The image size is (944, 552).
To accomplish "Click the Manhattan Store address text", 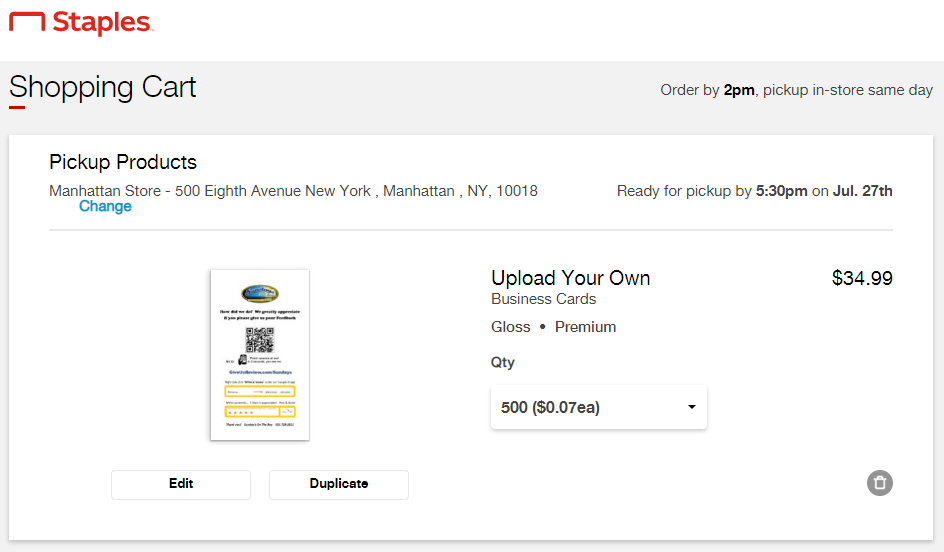I will pyautogui.click(x=293, y=190).
